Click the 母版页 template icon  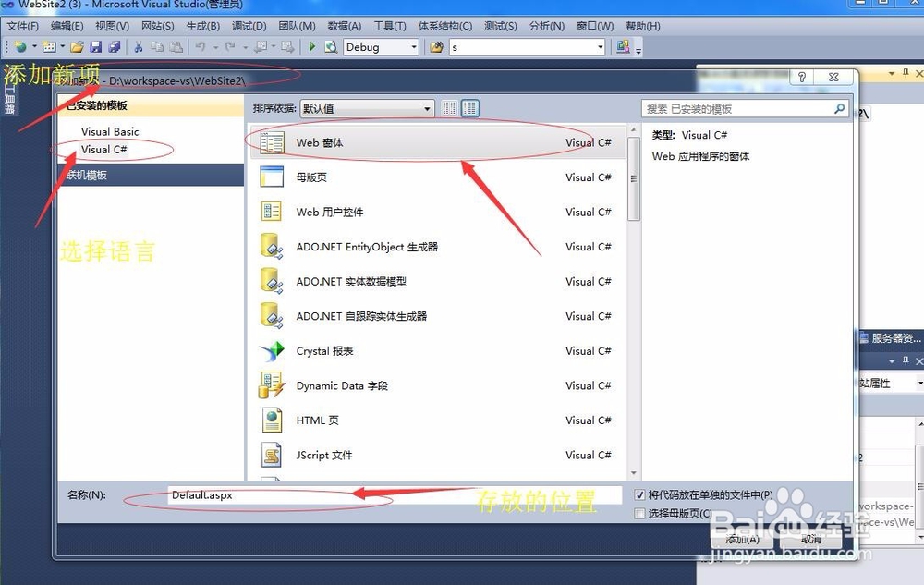pos(272,177)
